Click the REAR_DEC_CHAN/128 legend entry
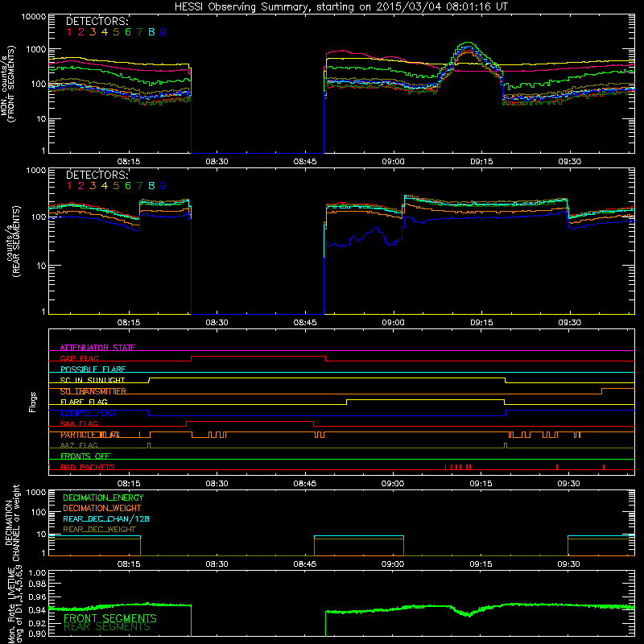 click(106, 519)
